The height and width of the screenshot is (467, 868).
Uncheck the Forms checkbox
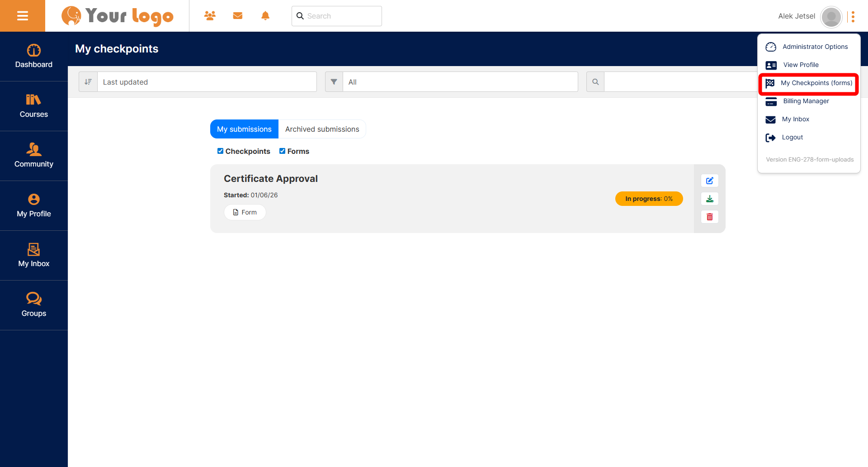[282, 151]
